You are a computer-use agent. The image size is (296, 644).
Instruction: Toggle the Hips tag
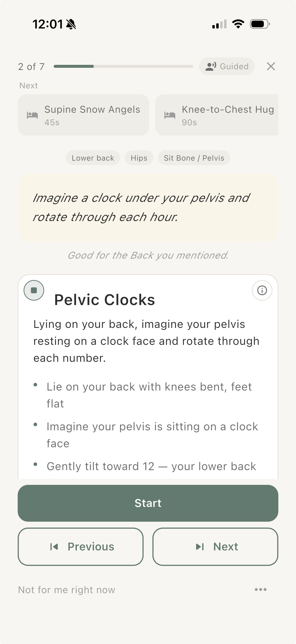click(139, 158)
